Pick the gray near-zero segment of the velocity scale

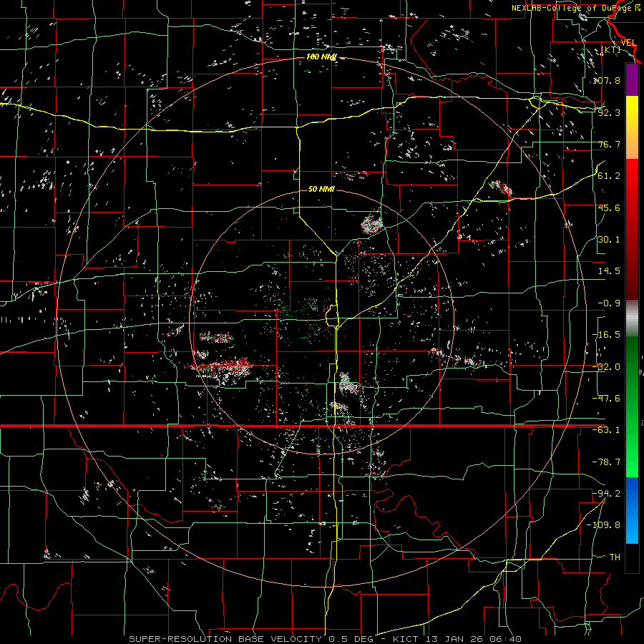pyautogui.click(x=632, y=318)
